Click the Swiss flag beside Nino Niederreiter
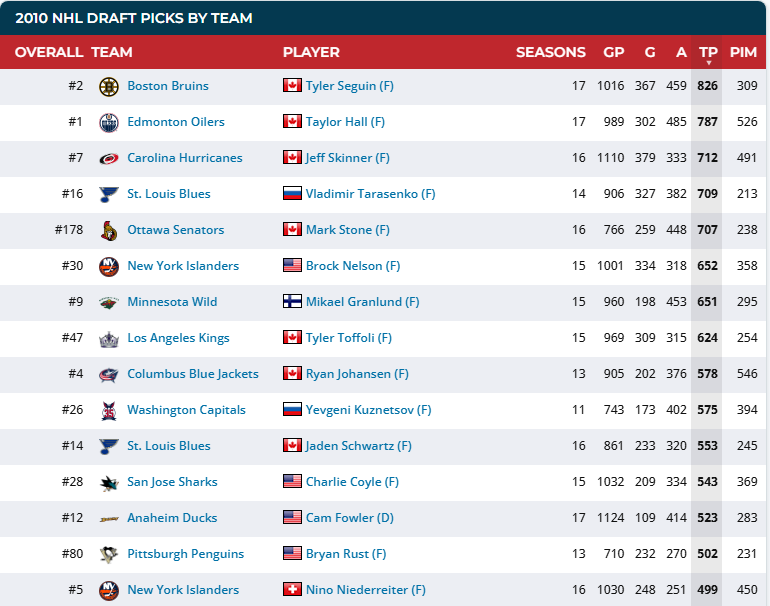The height and width of the screenshot is (606, 770). coord(292,589)
